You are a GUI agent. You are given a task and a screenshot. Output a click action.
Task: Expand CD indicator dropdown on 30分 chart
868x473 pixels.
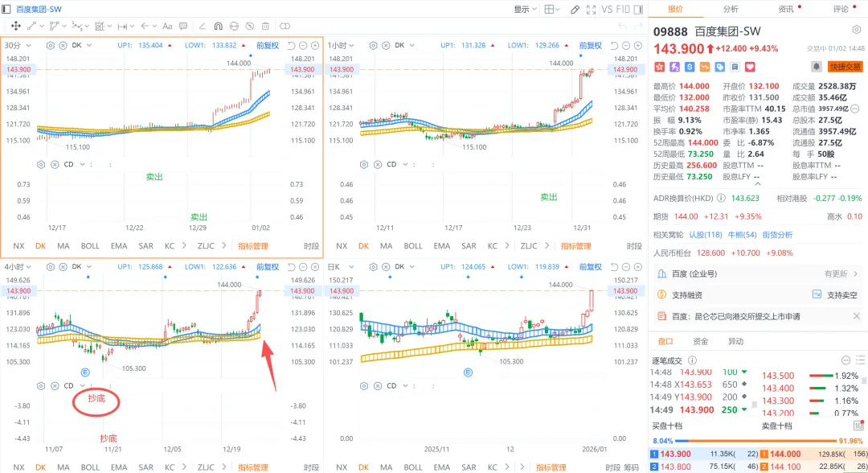coord(83,164)
